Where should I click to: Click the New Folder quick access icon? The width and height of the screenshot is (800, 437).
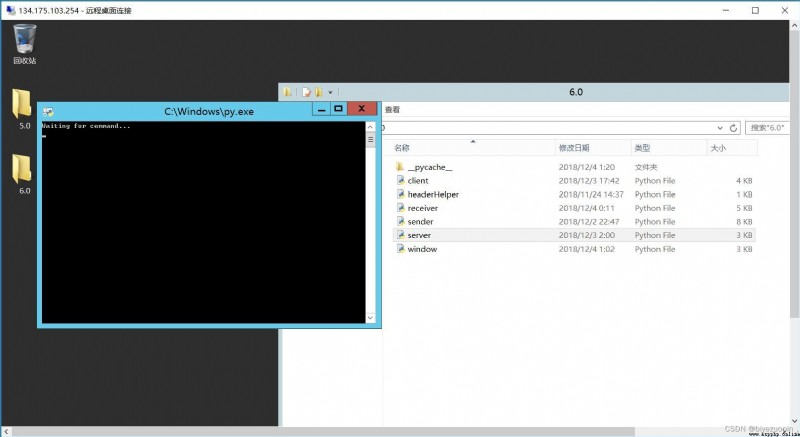(x=319, y=92)
